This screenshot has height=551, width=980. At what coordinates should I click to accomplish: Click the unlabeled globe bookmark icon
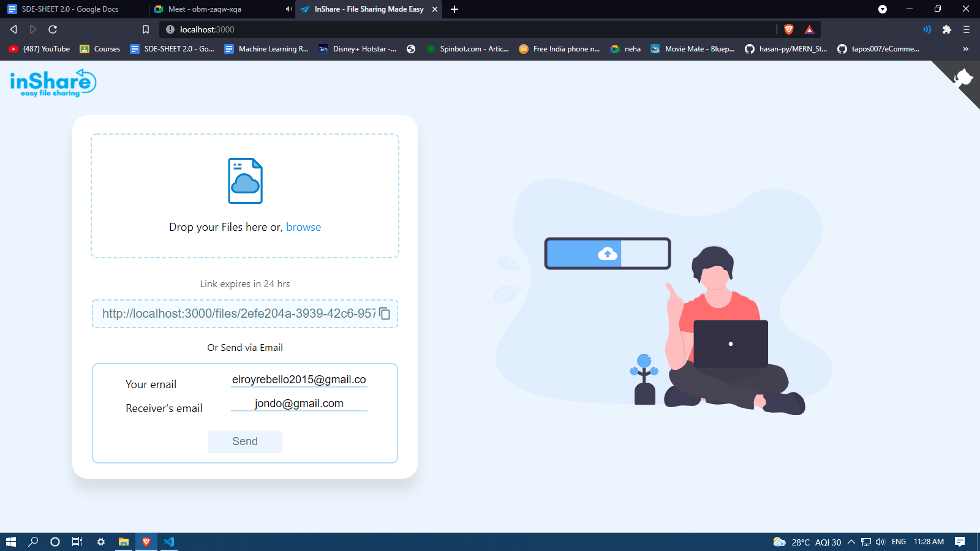[x=411, y=49]
